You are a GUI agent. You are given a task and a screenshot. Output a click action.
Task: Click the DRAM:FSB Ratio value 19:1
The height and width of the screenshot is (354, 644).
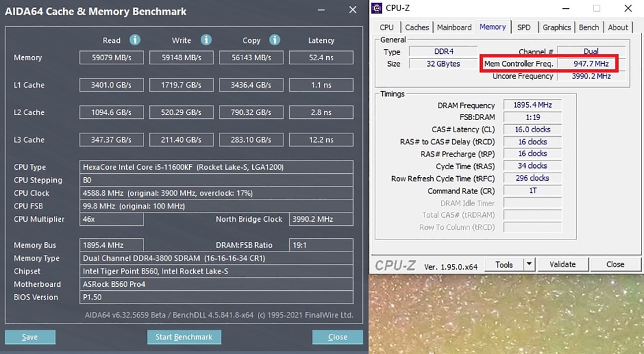point(321,245)
